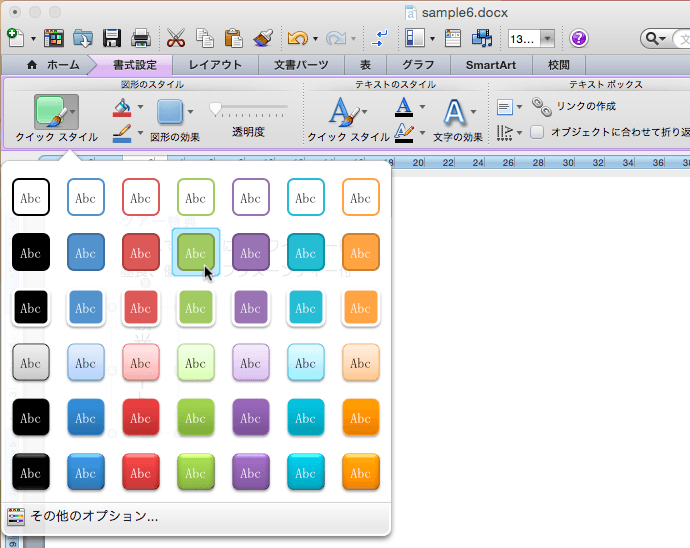Open shape line color dropdown arrow
Screen dimensions: 690x548
click(140, 133)
